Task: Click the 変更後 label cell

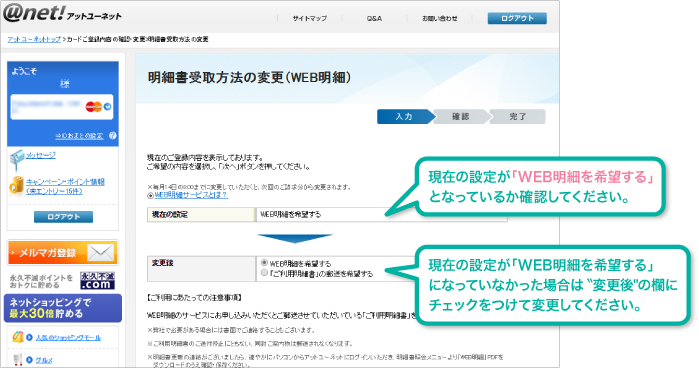Action: (201, 269)
